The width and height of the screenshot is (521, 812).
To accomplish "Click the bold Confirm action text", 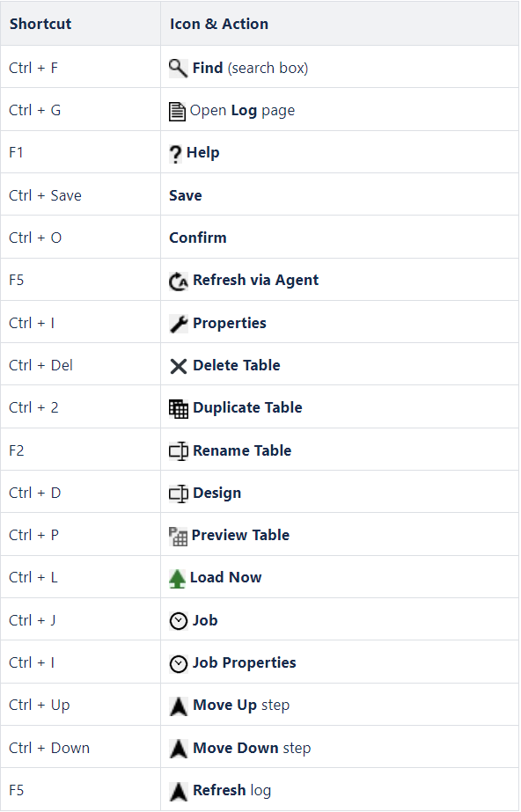I will 198,238.
